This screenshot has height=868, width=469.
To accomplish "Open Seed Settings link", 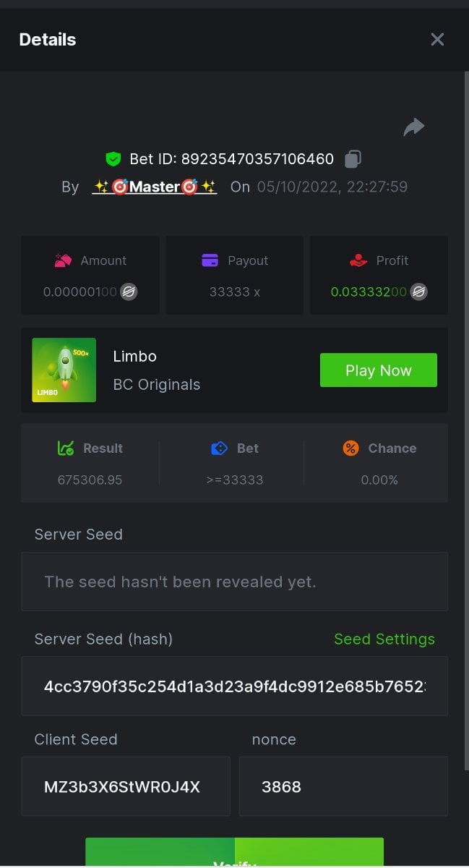I will (384, 639).
